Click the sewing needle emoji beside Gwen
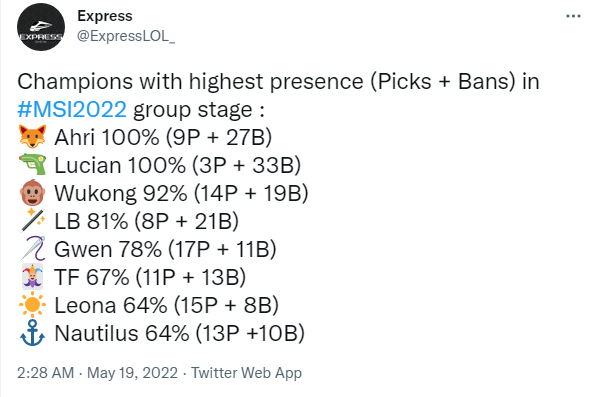594x397 pixels. click(x=33, y=249)
